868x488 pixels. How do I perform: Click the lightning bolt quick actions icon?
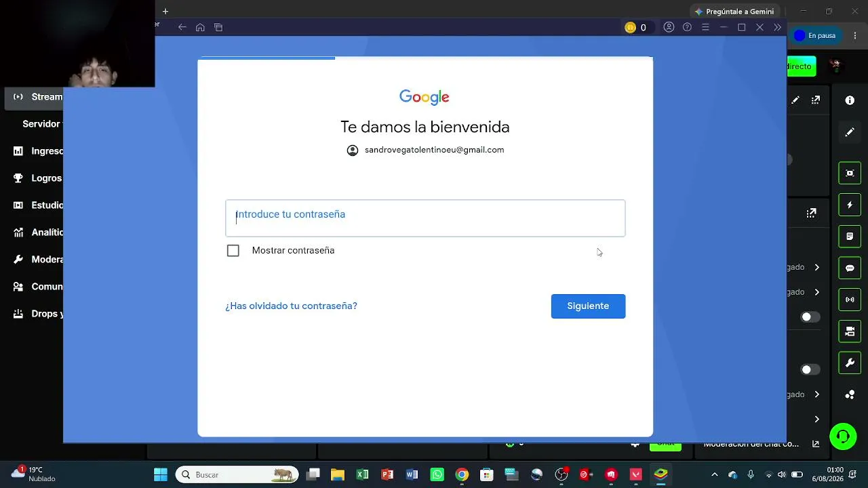pyautogui.click(x=850, y=205)
